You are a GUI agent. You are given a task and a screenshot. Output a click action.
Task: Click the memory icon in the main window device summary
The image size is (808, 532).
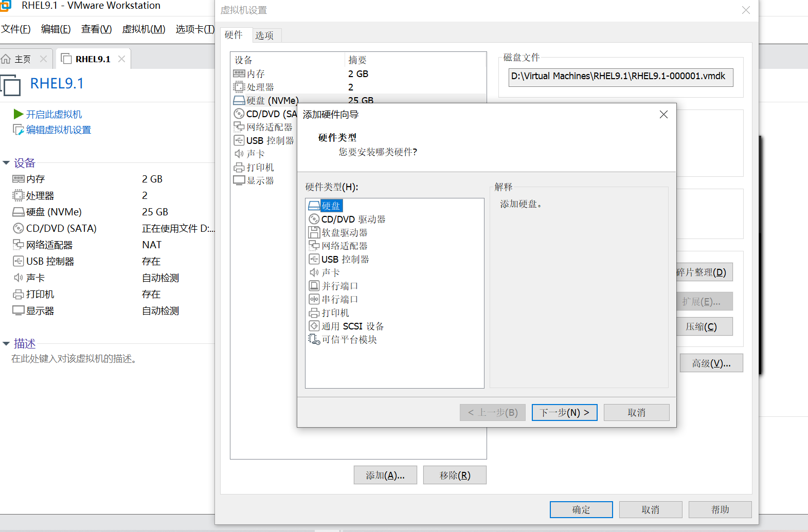(x=19, y=179)
